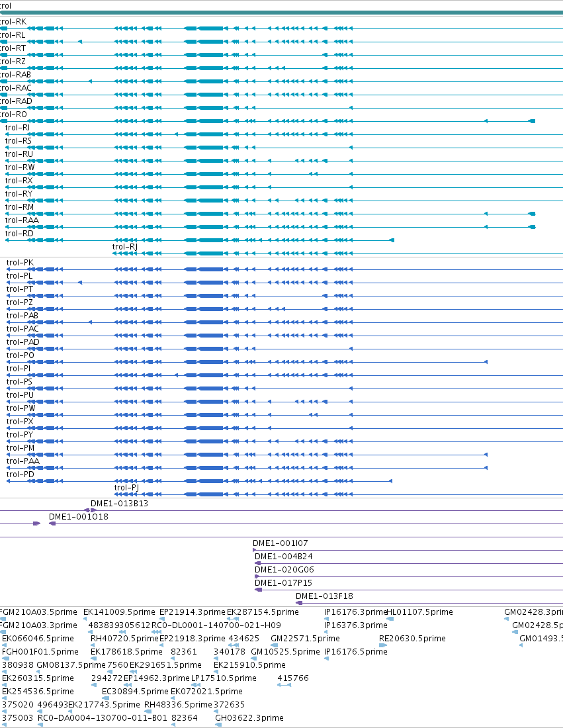This screenshot has height=728, width=563.
Task: Select EST label HL01107.5prime
Action: (420, 612)
